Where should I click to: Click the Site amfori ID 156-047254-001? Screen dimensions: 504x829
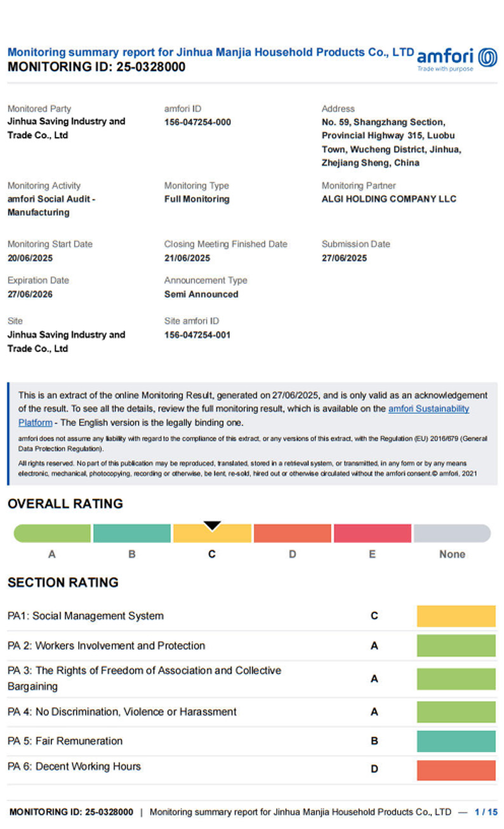point(197,335)
